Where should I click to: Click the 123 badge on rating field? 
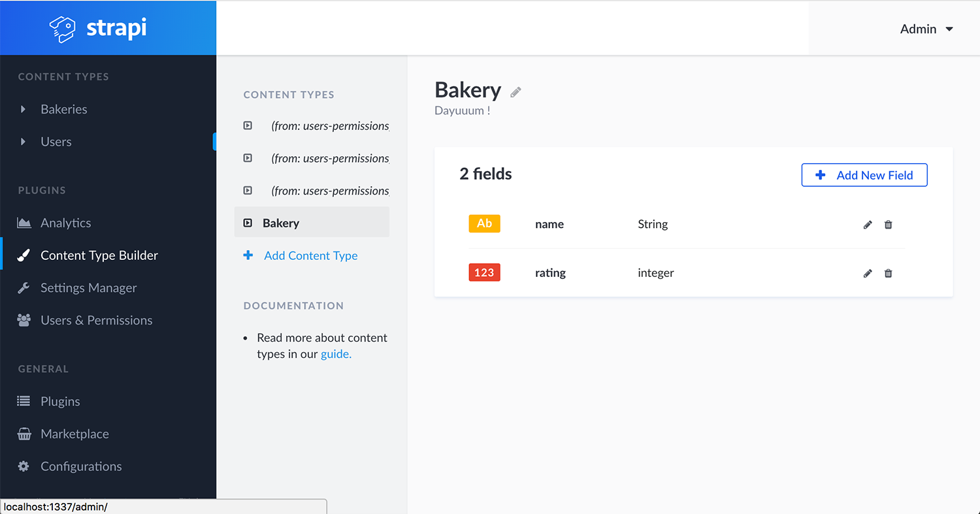484,272
